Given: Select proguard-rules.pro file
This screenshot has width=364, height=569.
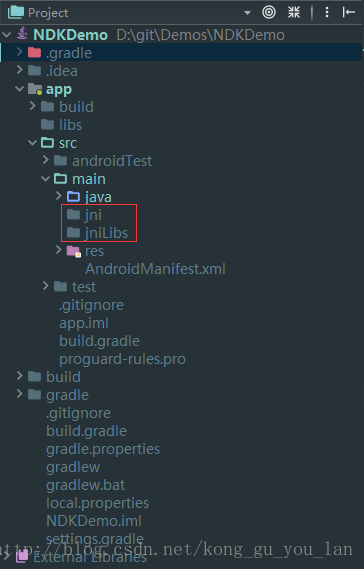Looking at the screenshot, I should pos(122,359).
